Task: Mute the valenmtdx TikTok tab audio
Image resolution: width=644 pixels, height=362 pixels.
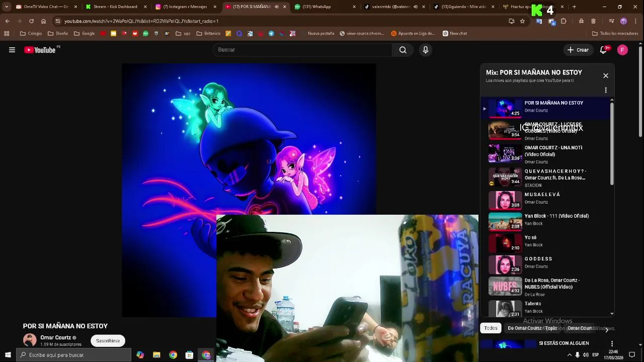Action: click(415, 7)
